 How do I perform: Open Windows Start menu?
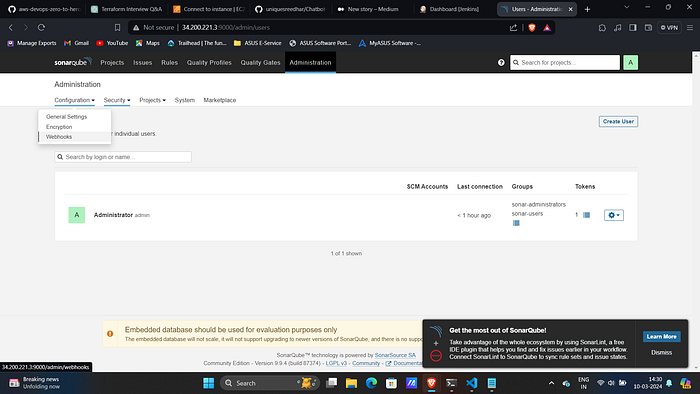click(208, 383)
